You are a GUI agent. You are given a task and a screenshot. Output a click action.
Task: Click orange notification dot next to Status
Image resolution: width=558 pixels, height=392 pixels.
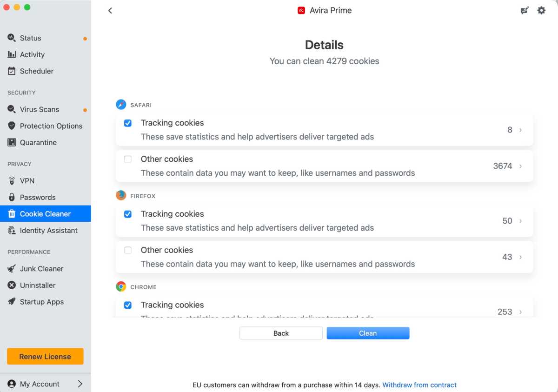[x=85, y=39]
